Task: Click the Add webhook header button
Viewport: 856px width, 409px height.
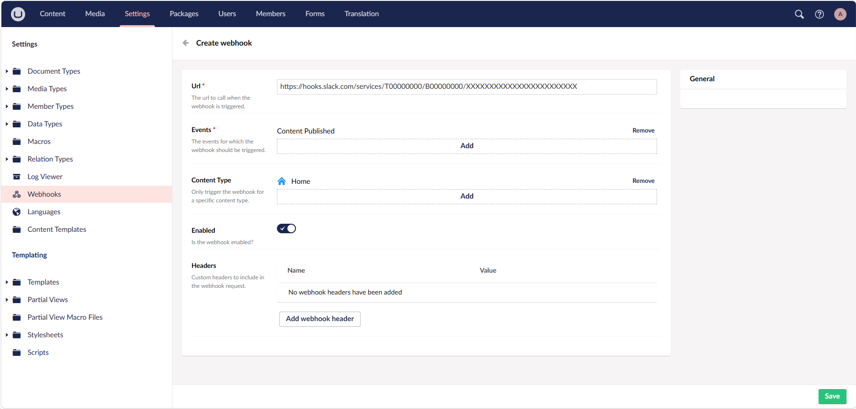Action: 320,319
